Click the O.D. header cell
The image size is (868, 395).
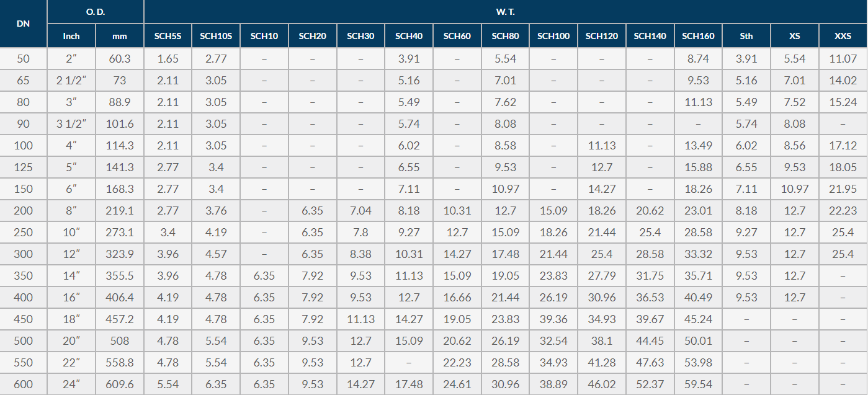click(x=96, y=12)
